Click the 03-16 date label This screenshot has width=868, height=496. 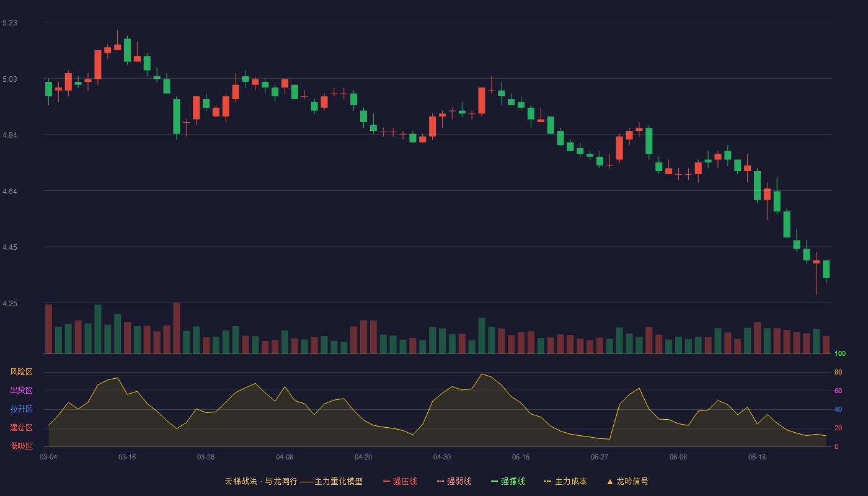[x=127, y=457]
